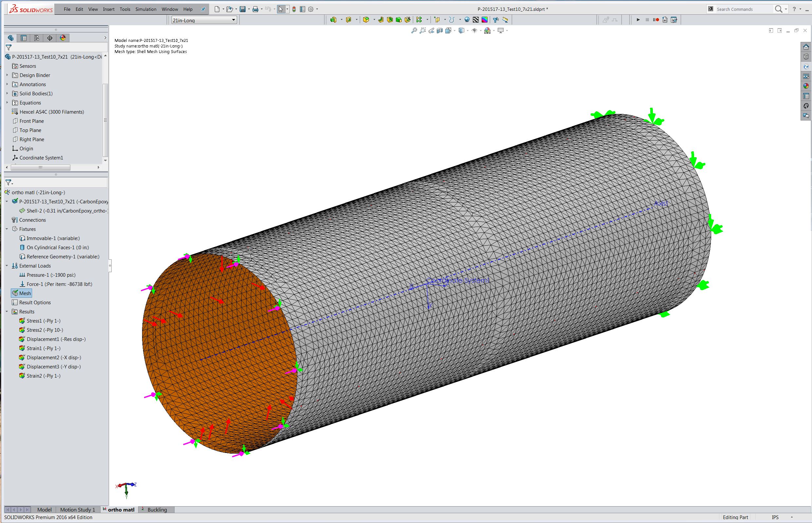Expand the Solid Bodies(1) folder
The width and height of the screenshot is (812, 523).
(7, 93)
